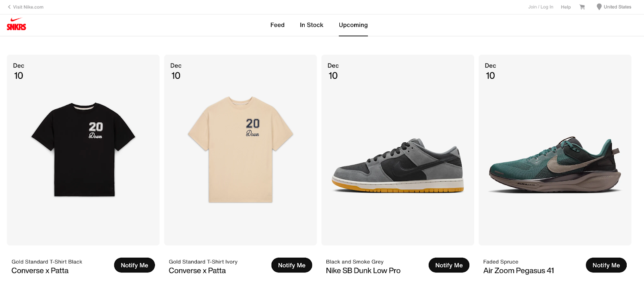This screenshot has width=644, height=289.
Task: Select the Upcoming tab
Action: pos(353,25)
